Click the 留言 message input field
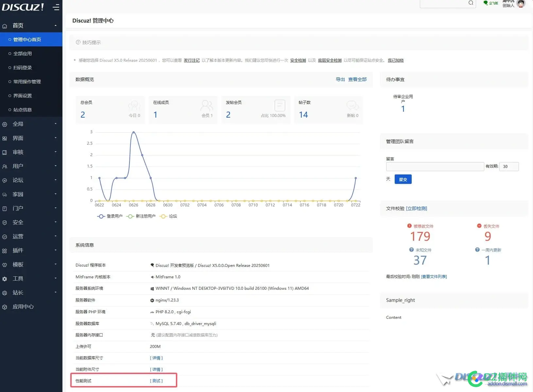 click(x=435, y=167)
